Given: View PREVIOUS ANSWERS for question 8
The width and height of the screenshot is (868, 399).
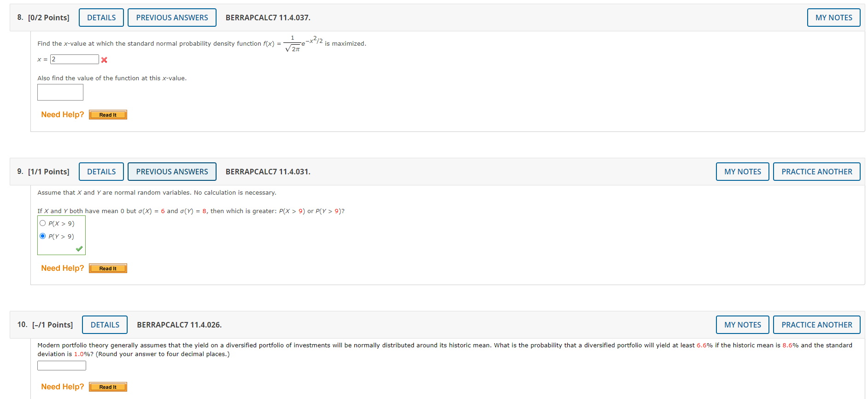Looking at the screenshot, I should coord(172,18).
